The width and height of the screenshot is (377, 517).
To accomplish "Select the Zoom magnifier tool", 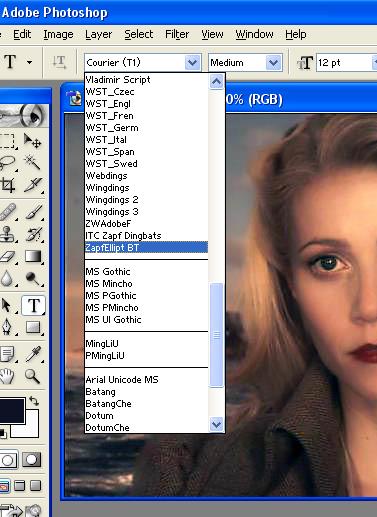I will tap(32, 376).
